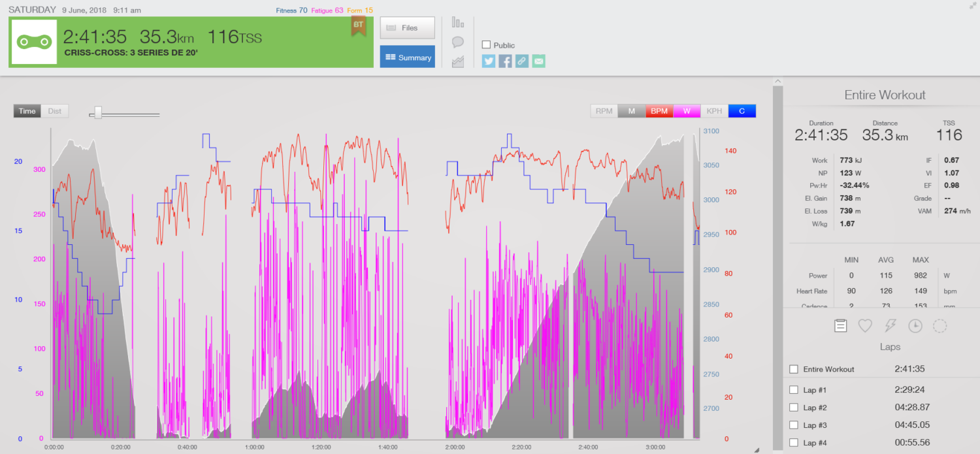This screenshot has height=454, width=980.
Task: Click the panel scrollbar up arrow
Action: [x=777, y=81]
